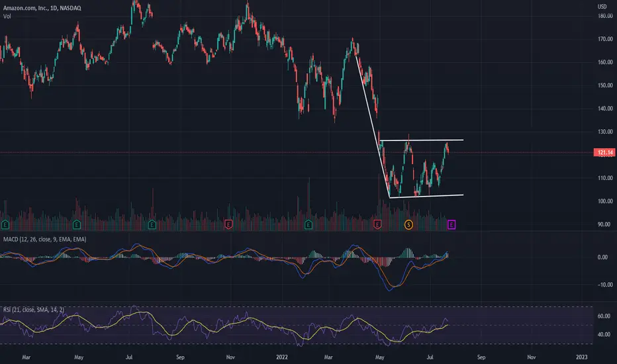
Task: Click the 2023 label on time axis
Action: [582, 357]
